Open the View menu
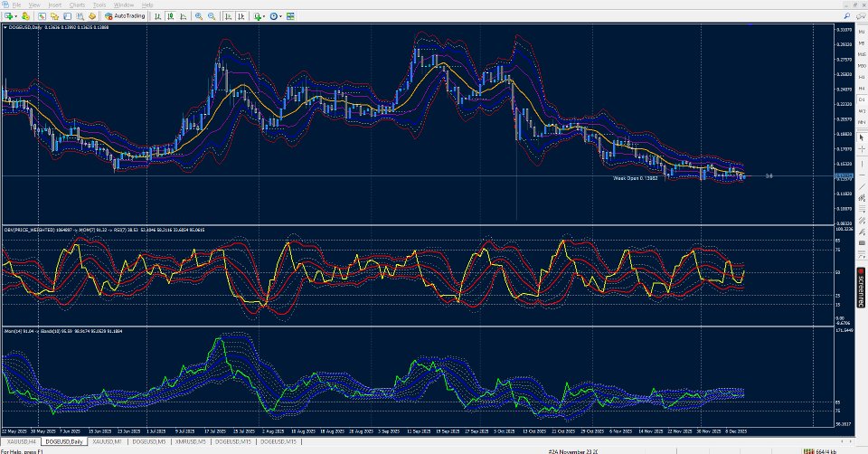 pos(34,5)
